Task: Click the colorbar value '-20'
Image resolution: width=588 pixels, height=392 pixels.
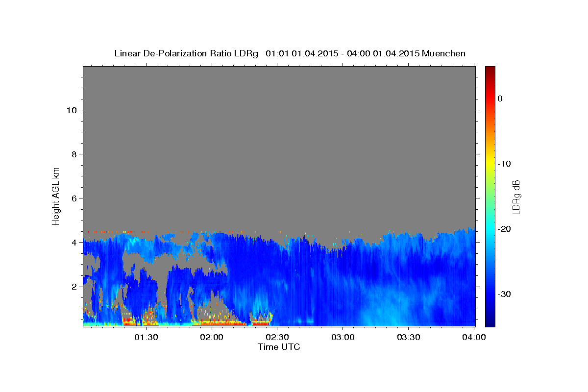Action: (504, 229)
